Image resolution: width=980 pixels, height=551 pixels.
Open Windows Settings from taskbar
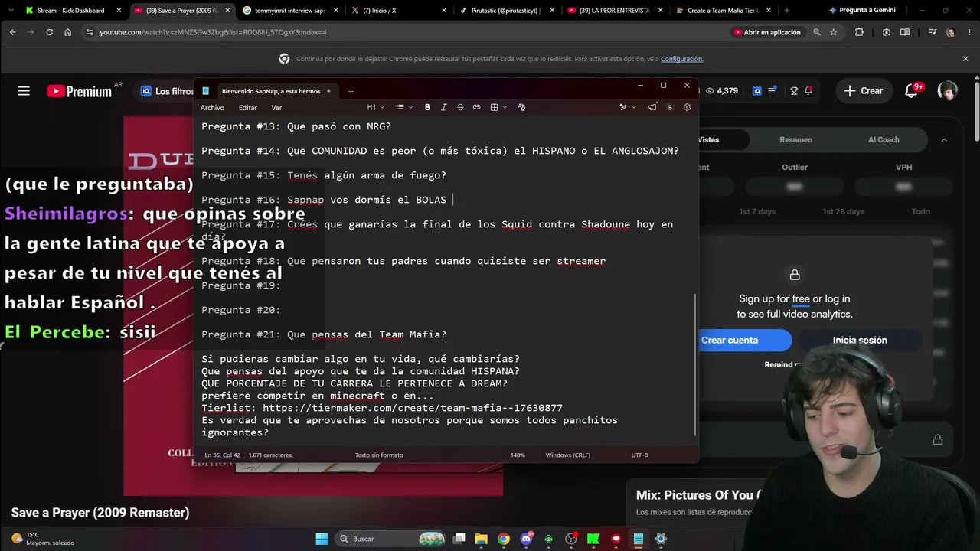click(661, 539)
